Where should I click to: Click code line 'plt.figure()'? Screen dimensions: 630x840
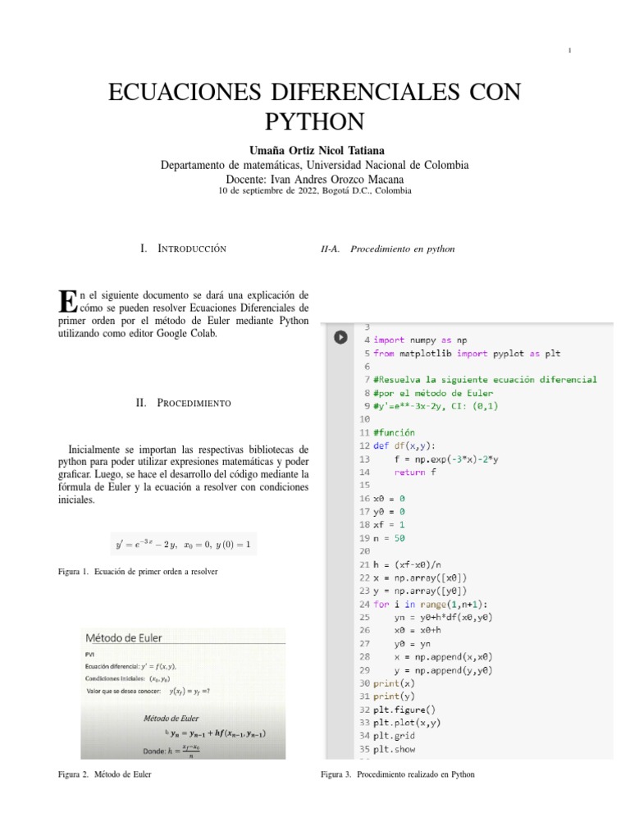click(x=404, y=710)
